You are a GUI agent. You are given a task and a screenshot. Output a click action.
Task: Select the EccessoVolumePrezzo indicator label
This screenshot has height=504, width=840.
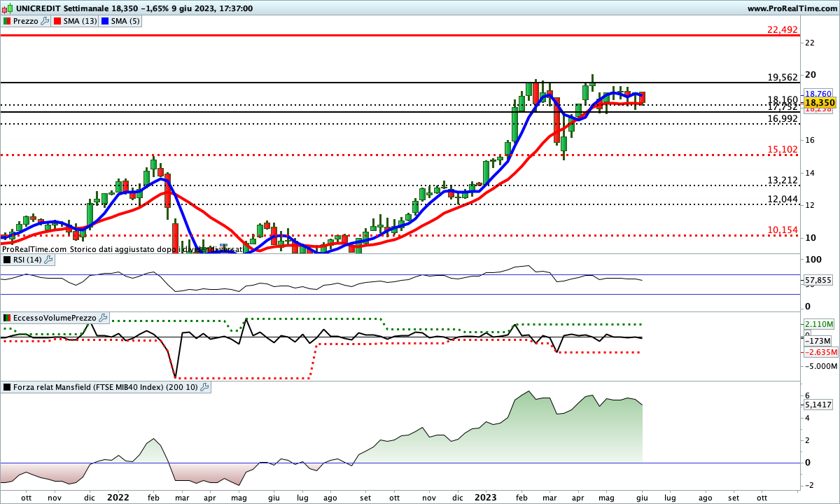click(55, 318)
